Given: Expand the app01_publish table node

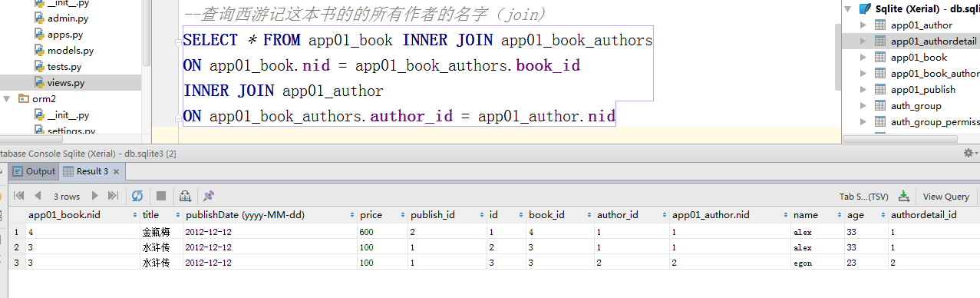Looking at the screenshot, I should (x=864, y=90).
